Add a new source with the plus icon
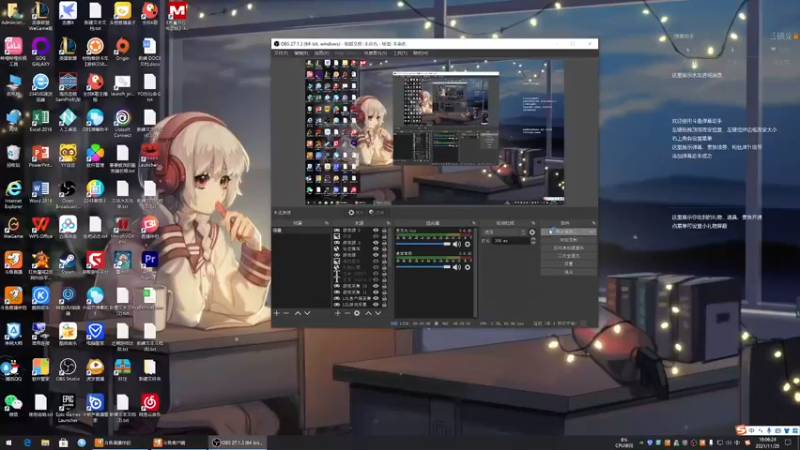Viewport: 800px width, 450px height. [338, 313]
